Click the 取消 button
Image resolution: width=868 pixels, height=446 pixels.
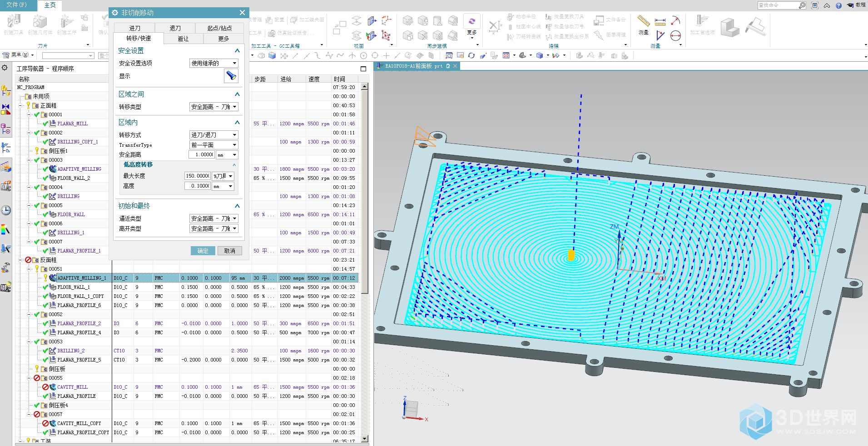point(229,251)
